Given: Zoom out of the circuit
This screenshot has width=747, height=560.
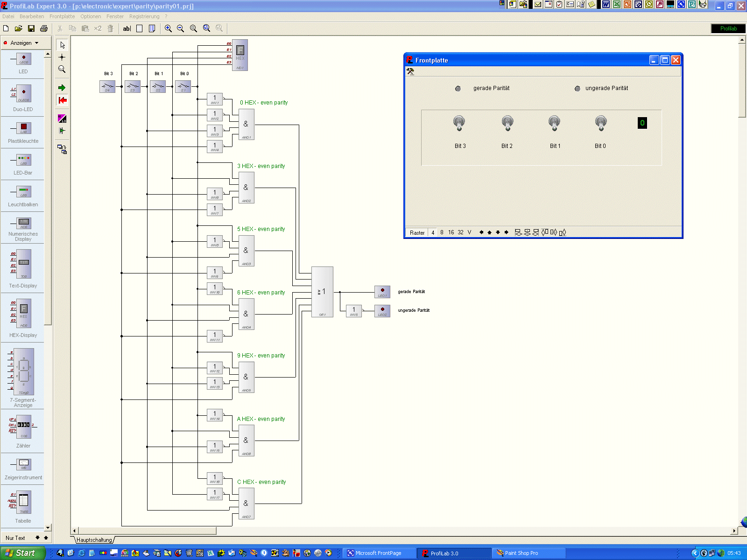Looking at the screenshot, I should (x=180, y=28).
